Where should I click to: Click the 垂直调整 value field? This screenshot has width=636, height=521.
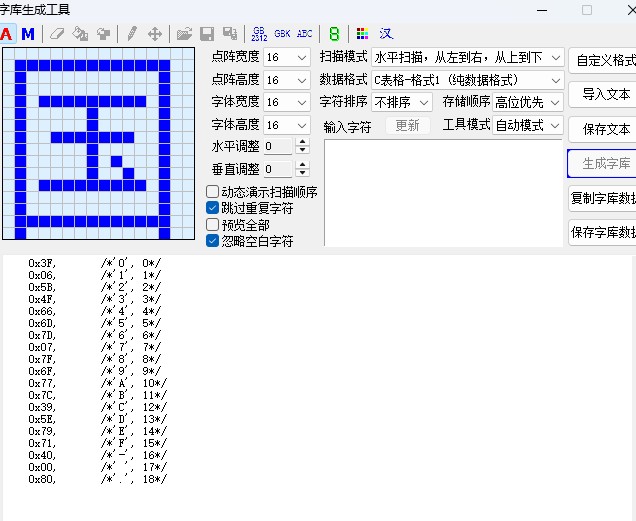click(278, 169)
